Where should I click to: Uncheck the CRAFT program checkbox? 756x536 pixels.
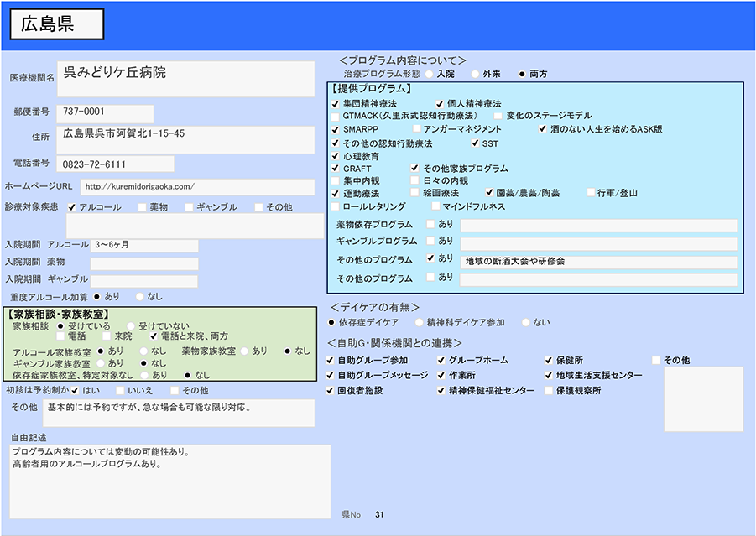(336, 169)
